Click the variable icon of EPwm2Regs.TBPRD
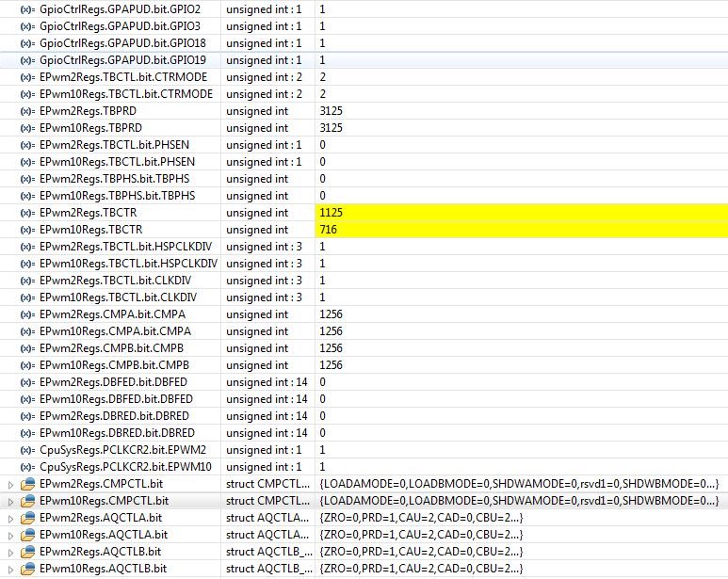The image size is (728, 579). tap(28, 111)
